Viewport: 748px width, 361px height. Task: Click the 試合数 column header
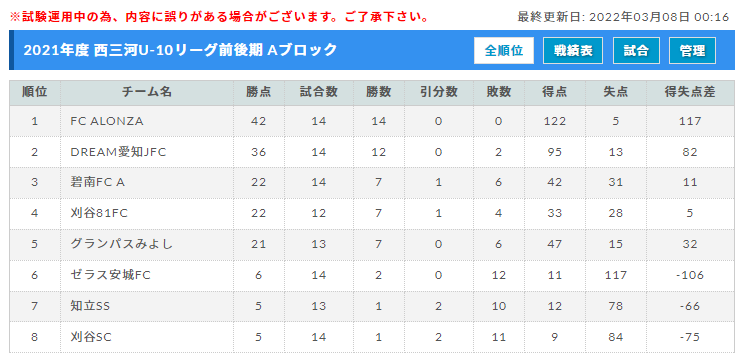319,93
